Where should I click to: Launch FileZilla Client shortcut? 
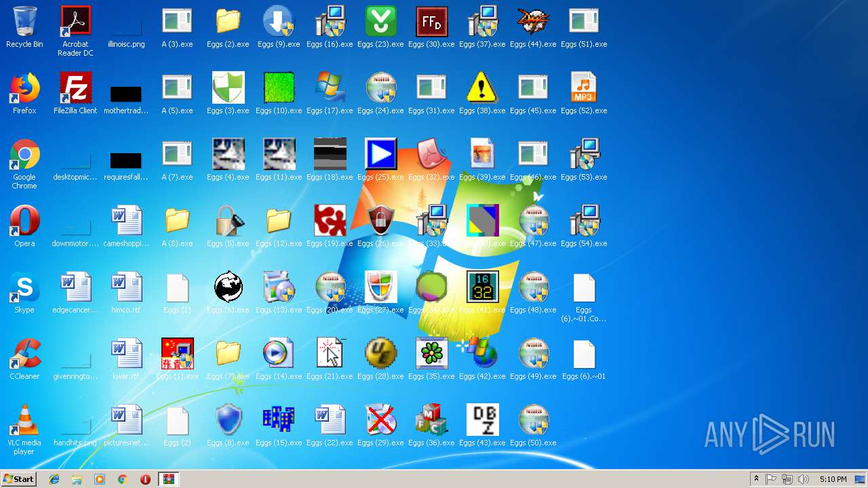point(75,94)
